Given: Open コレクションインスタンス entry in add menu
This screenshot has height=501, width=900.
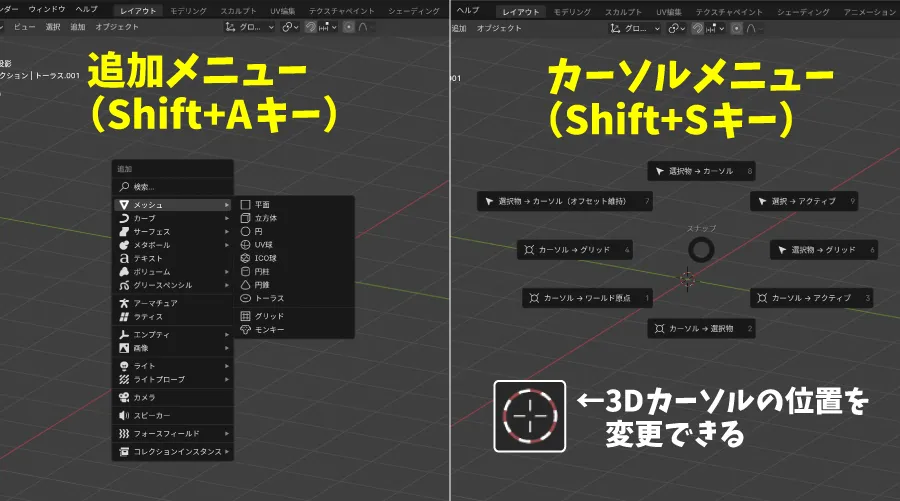Looking at the screenshot, I should (x=173, y=452).
